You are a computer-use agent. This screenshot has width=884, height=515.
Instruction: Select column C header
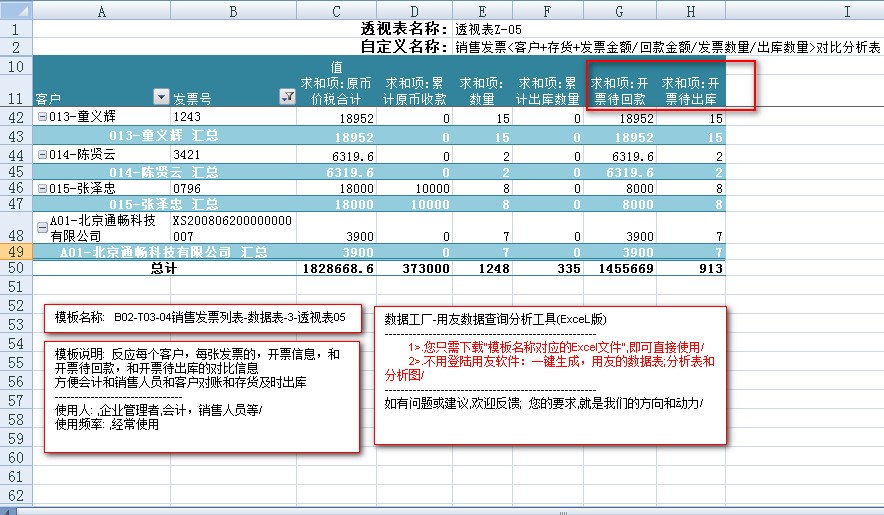click(336, 11)
